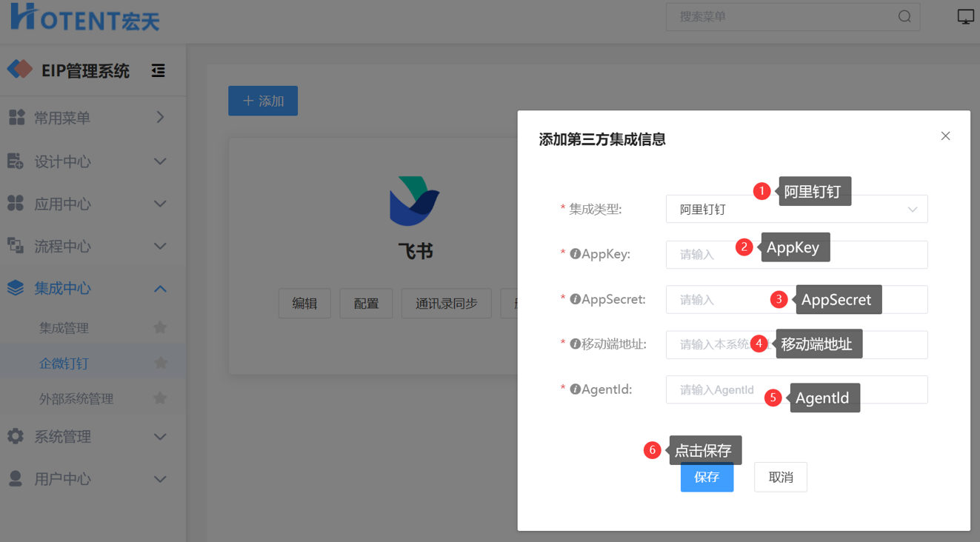Click the 编辑 button on the 飞书 card

point(304,304)
